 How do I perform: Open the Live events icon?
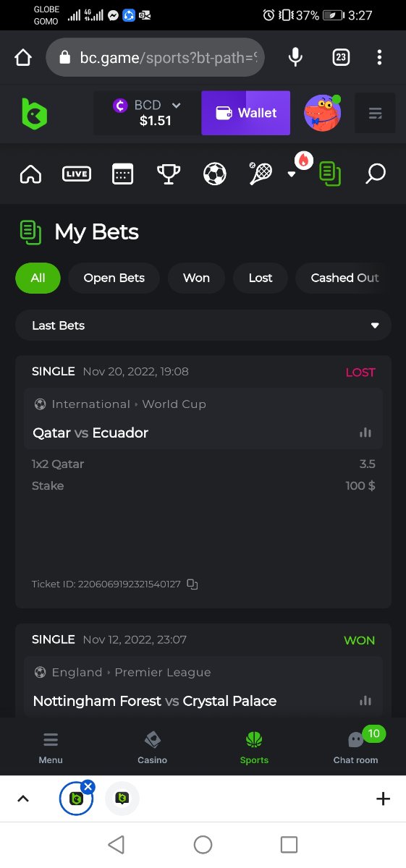77,174
